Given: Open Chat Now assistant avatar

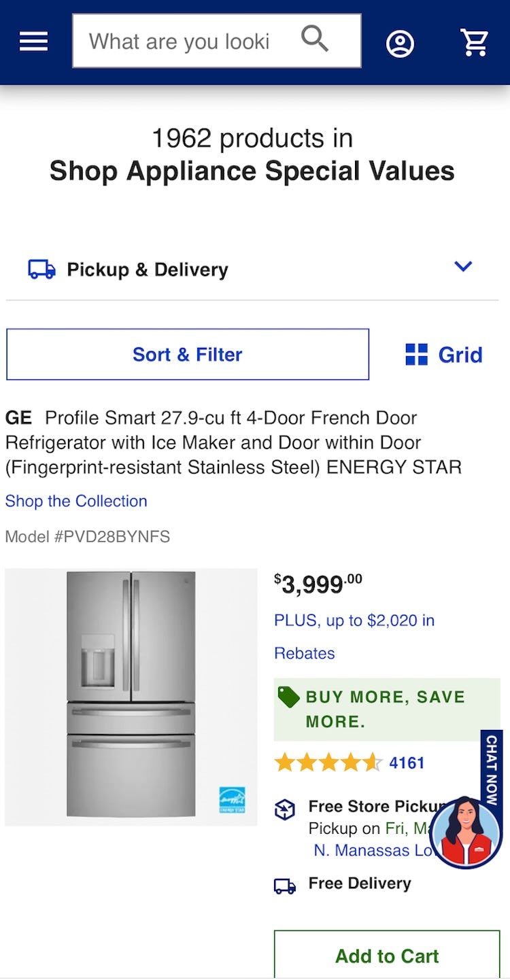Looking at the screenshot, I should (x=466, y=832).
